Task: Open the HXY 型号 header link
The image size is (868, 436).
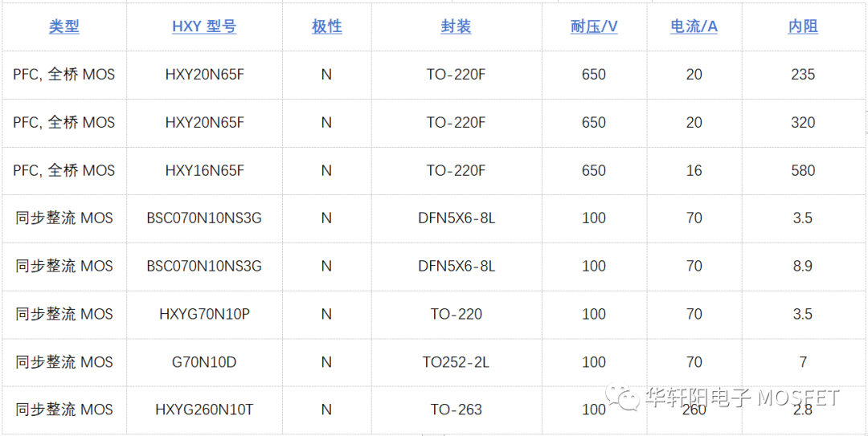Action: 204,26
